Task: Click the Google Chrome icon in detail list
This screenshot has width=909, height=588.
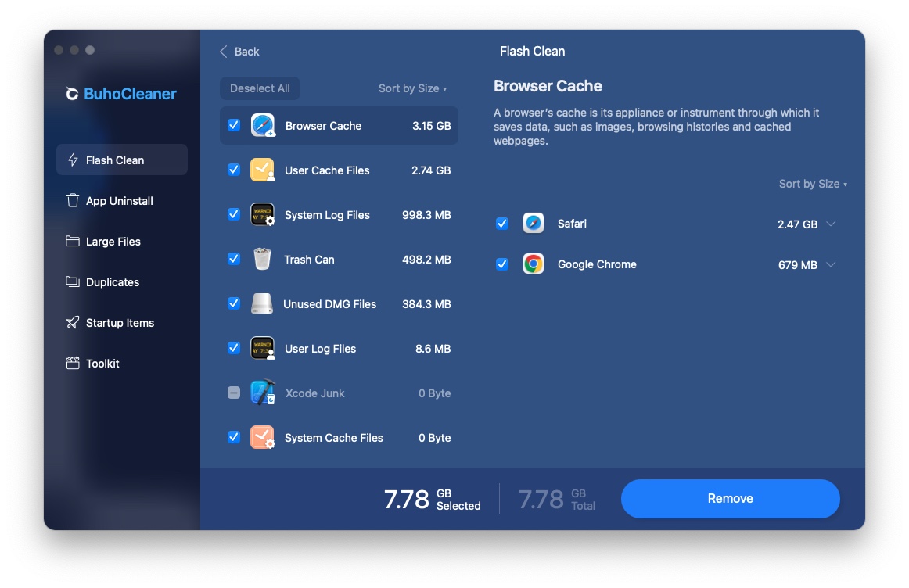Action: [x=534, y=264]
